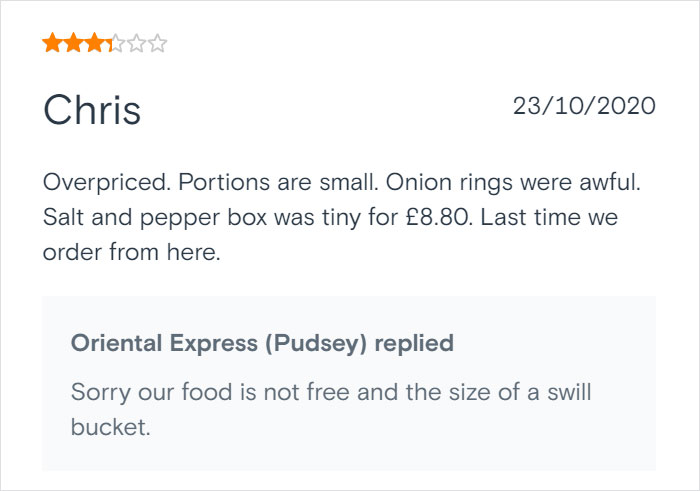Click reviewer name Chris
This screenshot has height=491, width=700.
pos(92,111)
